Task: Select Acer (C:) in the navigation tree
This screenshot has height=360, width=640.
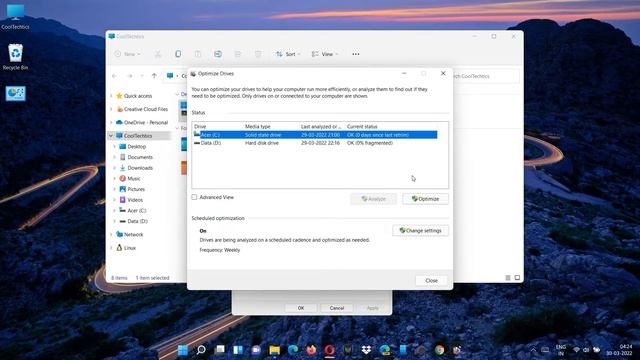Action: (137, 210)
